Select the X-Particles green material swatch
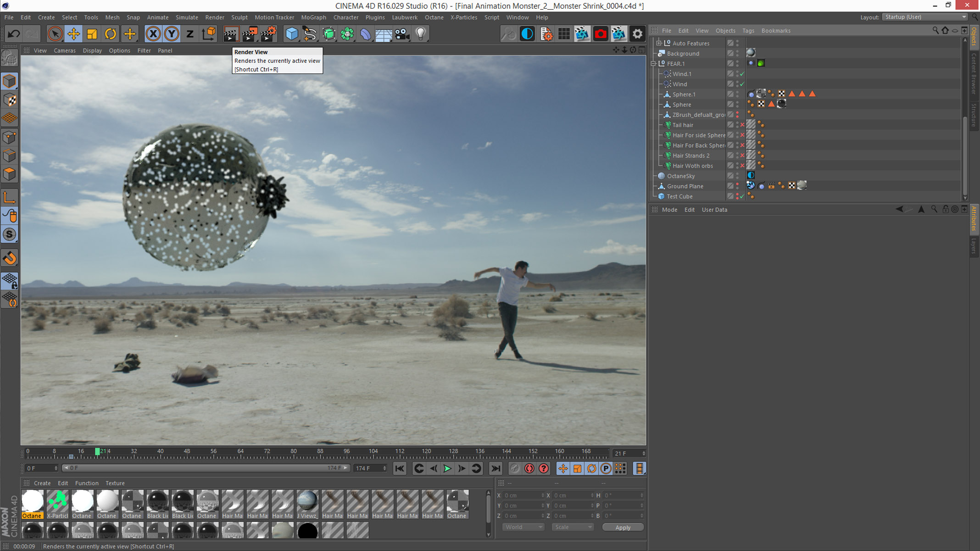The image size is (980, 551). click(x=57, y=501)
